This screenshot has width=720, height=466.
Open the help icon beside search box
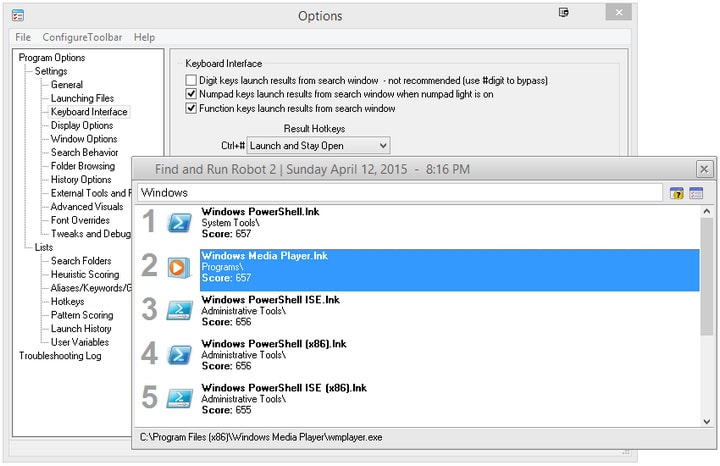(676, 193)
